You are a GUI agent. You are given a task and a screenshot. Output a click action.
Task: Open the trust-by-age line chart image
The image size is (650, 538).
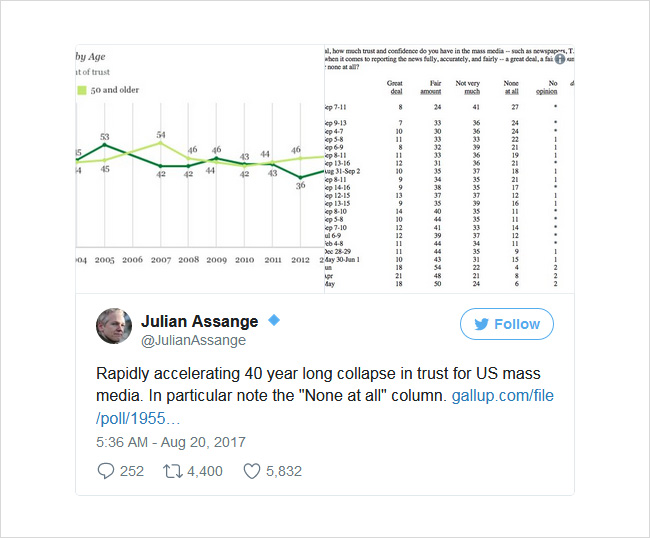coord(200,169)
